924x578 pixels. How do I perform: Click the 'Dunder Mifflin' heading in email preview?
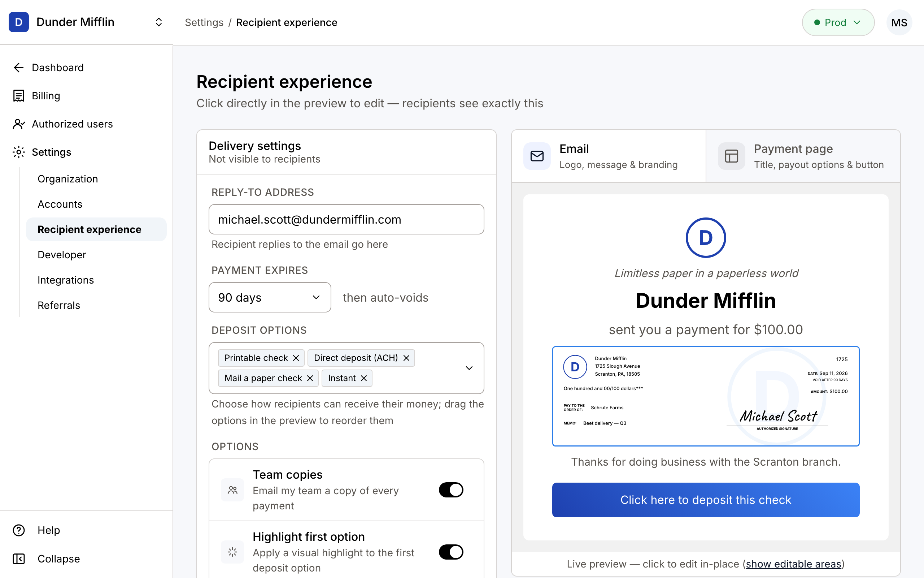coord(706,301)
